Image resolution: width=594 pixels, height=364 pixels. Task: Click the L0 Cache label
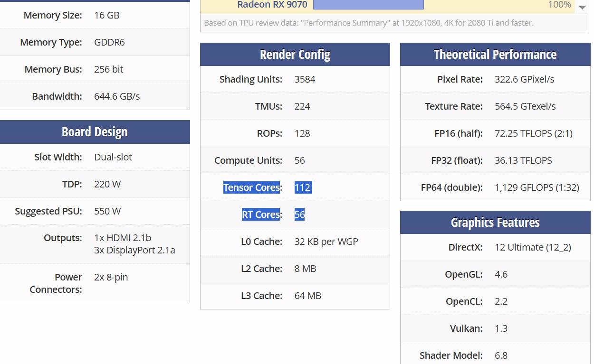[x=261, y=242]
